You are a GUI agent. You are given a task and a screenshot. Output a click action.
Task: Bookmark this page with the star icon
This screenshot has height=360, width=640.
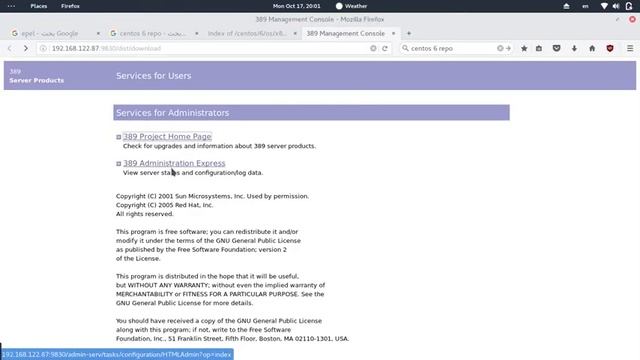point(524,48)
